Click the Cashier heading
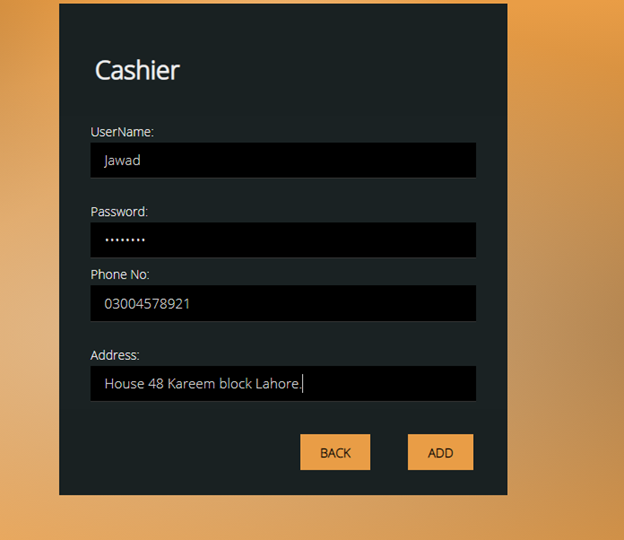The image size is (624, 540). [137, 70]
